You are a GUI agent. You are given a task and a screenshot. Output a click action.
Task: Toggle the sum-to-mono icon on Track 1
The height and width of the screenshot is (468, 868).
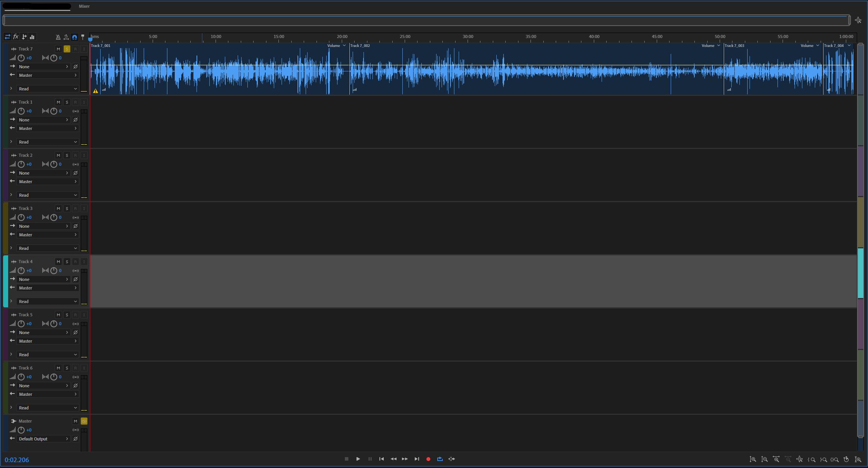coord(76,111)
